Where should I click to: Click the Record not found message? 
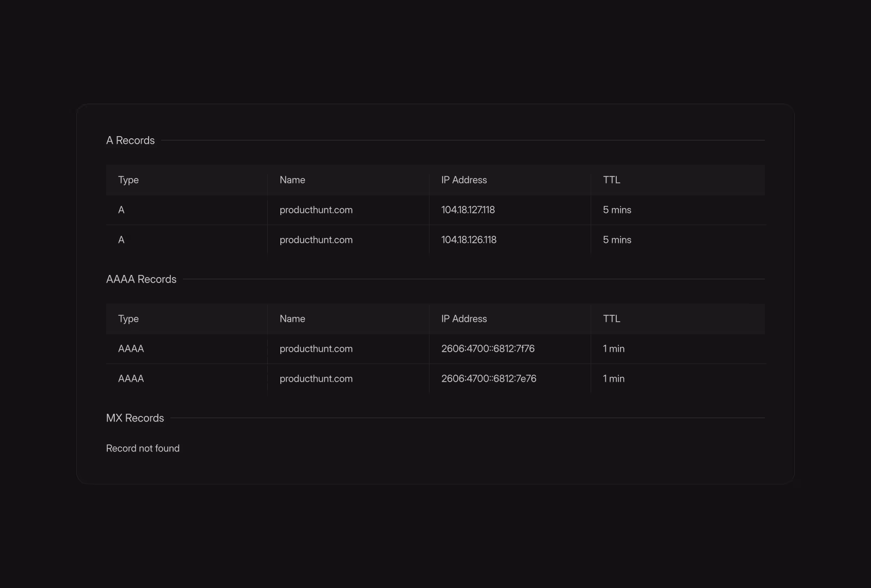point(143,448)
